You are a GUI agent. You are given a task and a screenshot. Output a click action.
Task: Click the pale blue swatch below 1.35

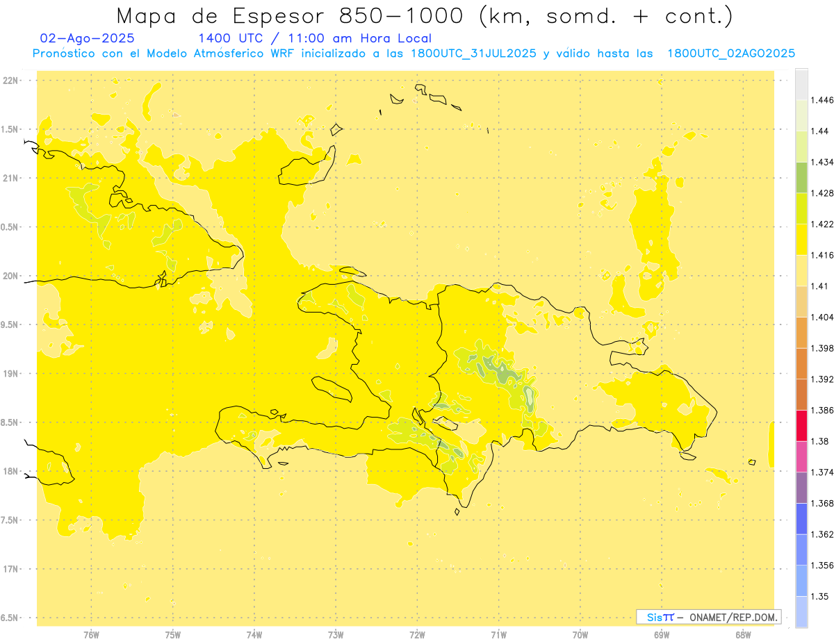coord(801,612)
